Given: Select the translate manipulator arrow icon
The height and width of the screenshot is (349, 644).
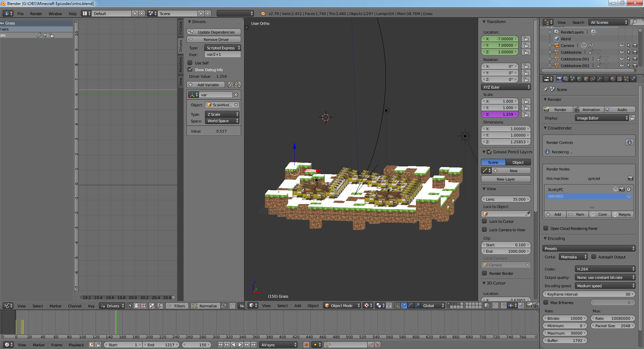Looking at the screenshot, I should (x=404, y=305).
